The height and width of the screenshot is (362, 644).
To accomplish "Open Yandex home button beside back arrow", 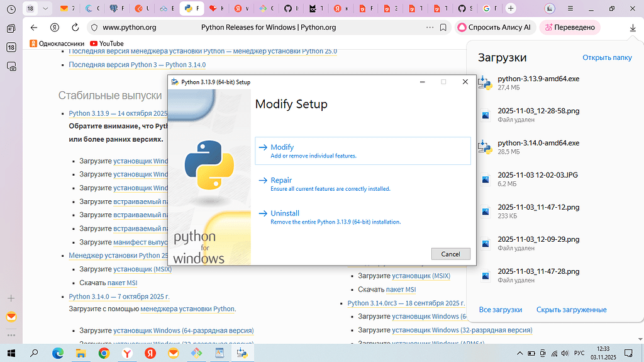I will click(x=55, y=28).
